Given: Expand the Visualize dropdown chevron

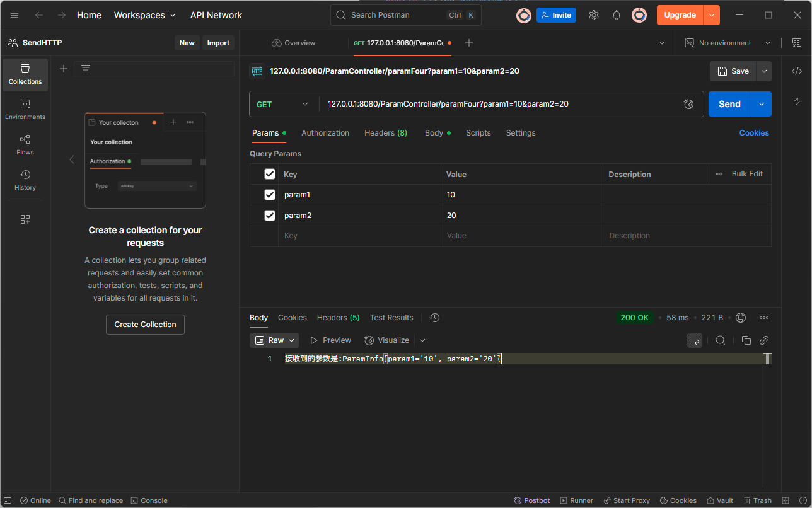Looking at the screenshot, I should [x=422, y=340].
